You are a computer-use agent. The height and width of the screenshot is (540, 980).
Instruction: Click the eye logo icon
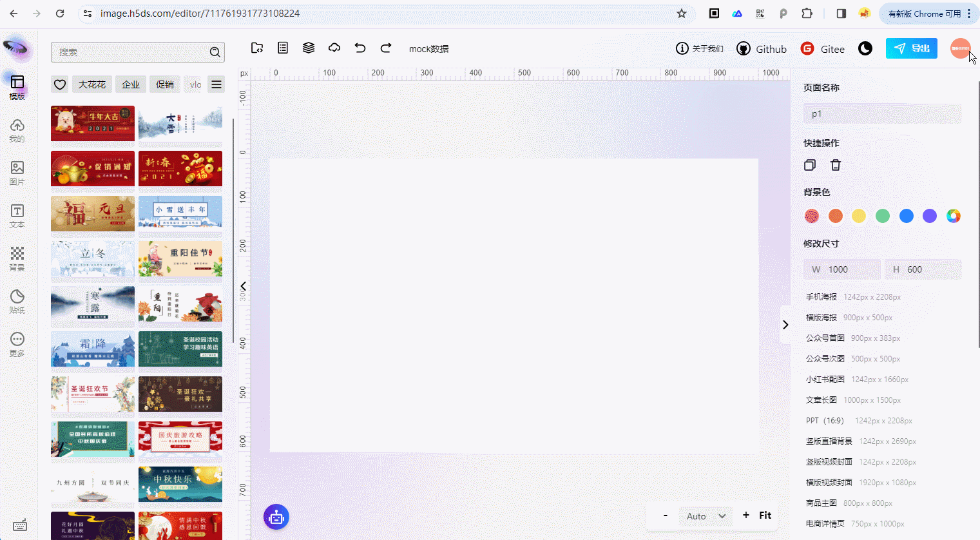coord(15,47)
